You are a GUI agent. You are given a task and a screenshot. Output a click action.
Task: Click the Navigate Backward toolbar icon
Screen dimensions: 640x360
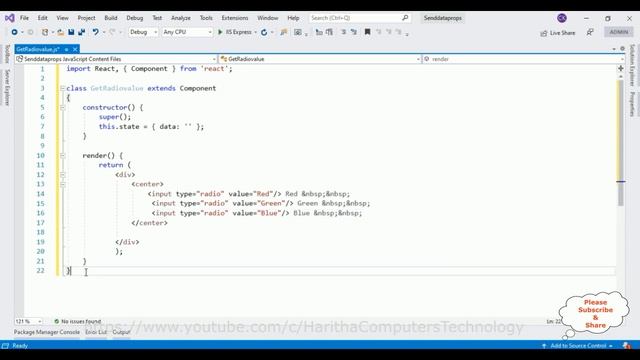pos(14,32)
